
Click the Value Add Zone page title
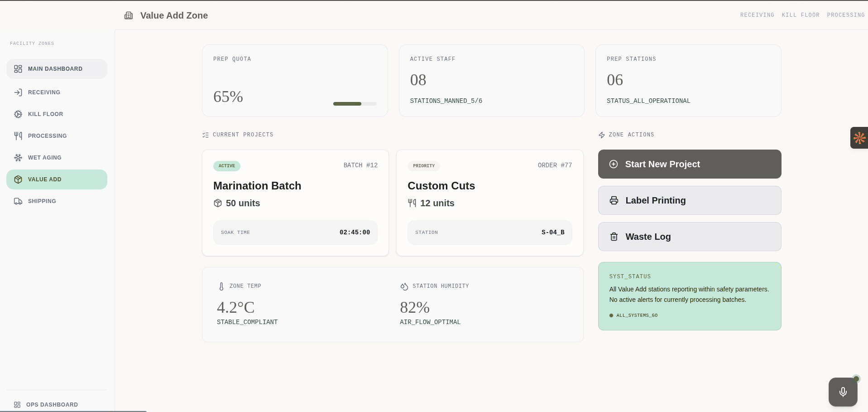(174, 15)
